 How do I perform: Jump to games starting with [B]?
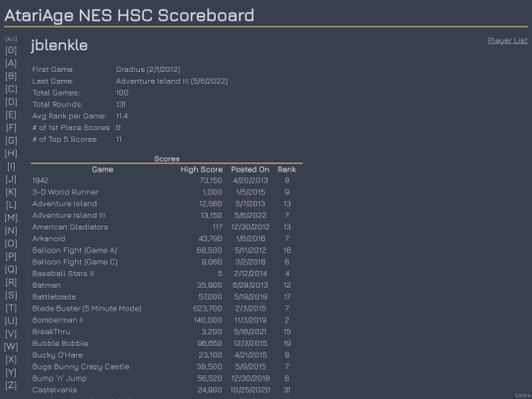click(11, 76)
